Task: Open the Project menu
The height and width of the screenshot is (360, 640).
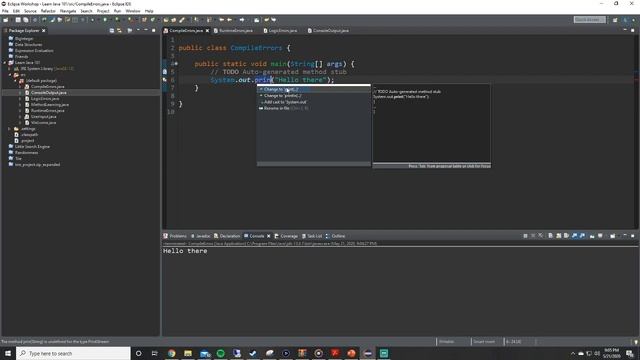Action: pyautogui.click(x=103, y=11)
